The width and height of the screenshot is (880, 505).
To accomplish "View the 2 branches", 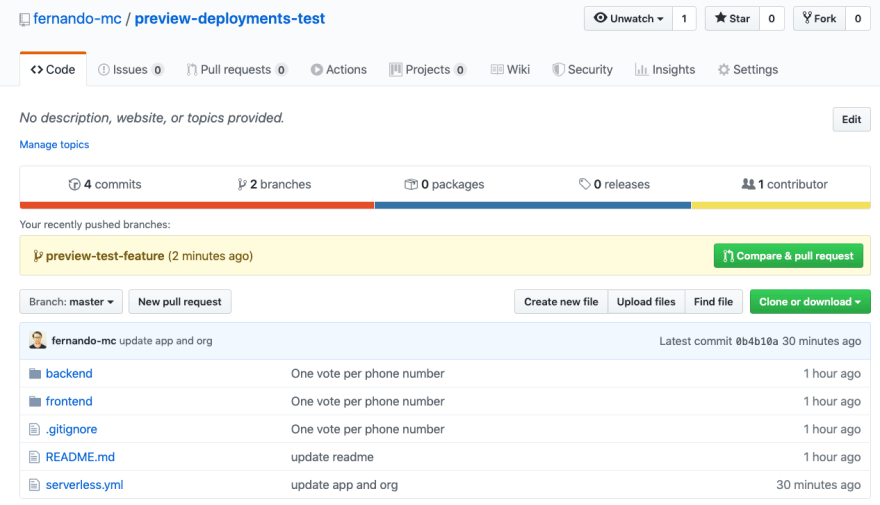I will (x=274, y=184).
